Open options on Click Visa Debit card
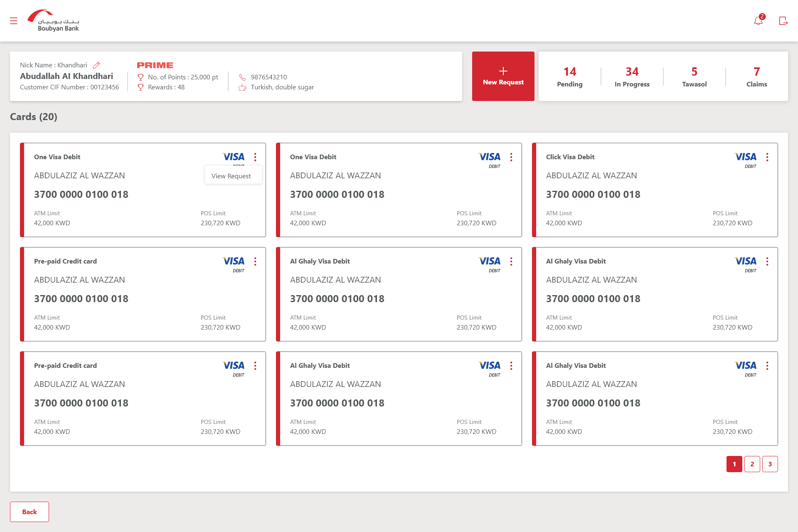Viewport: 798px width, 532px height. tap(767, 157)
